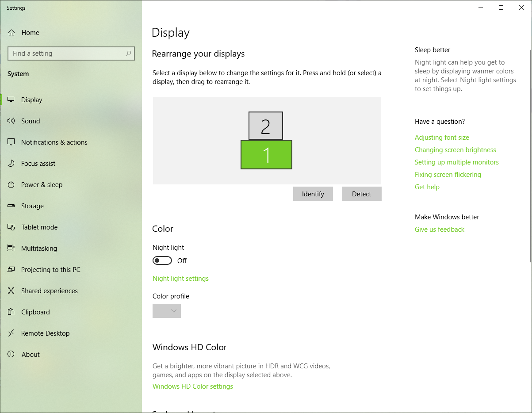Click the Multitasking icon

click(x=11, y=249)
